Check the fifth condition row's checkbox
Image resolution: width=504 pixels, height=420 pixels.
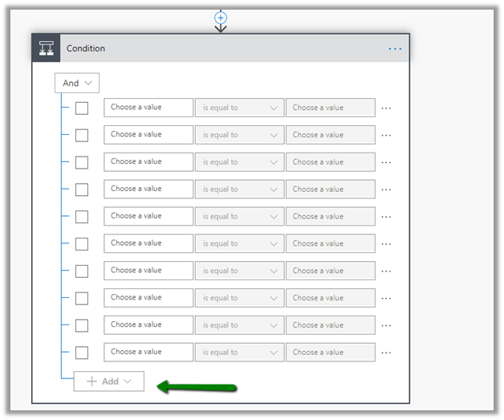point(82,217)
